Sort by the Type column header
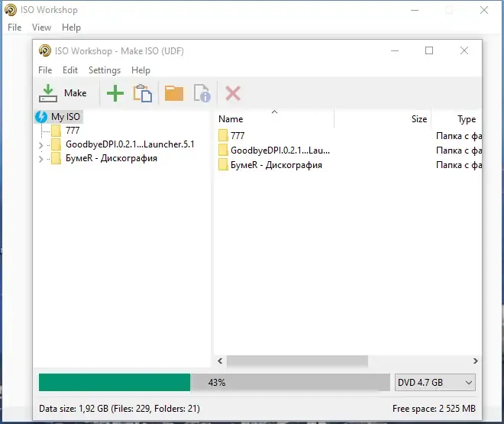504x424 pixels. [x=457, y=118]
